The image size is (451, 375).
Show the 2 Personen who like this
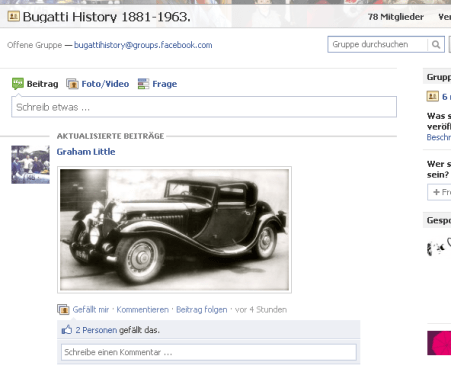click(x=96, y=330)
